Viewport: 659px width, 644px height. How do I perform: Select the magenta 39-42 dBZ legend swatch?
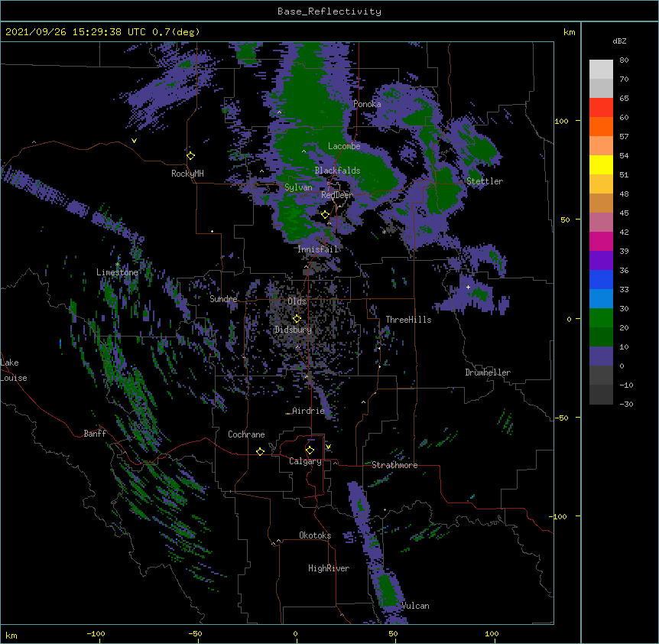pyautogui.click(x=601, y=241)
